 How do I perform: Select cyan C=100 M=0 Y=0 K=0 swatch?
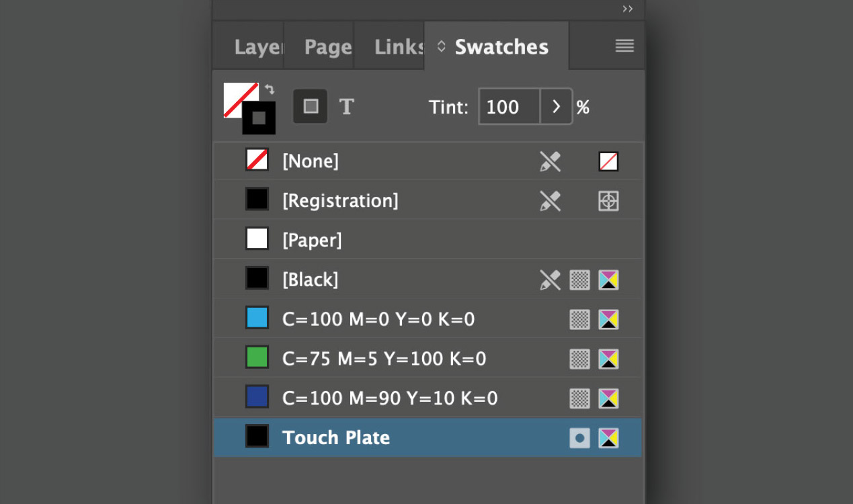[428, 319]
